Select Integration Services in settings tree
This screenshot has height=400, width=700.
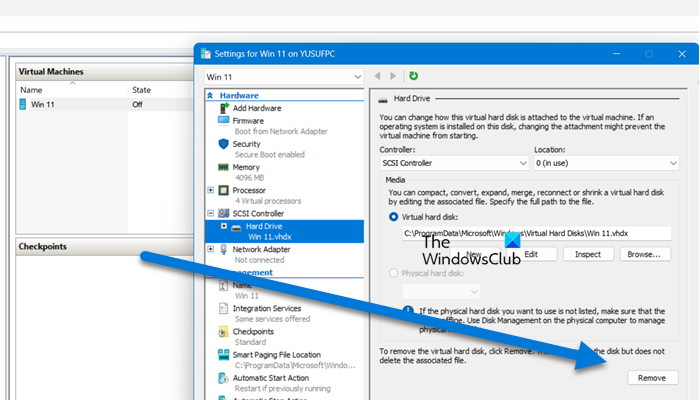[x=267, y=308]
